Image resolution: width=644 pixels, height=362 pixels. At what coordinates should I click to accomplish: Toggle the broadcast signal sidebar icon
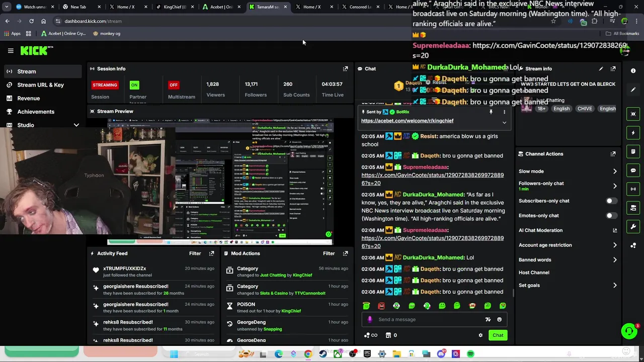point(633,189)
